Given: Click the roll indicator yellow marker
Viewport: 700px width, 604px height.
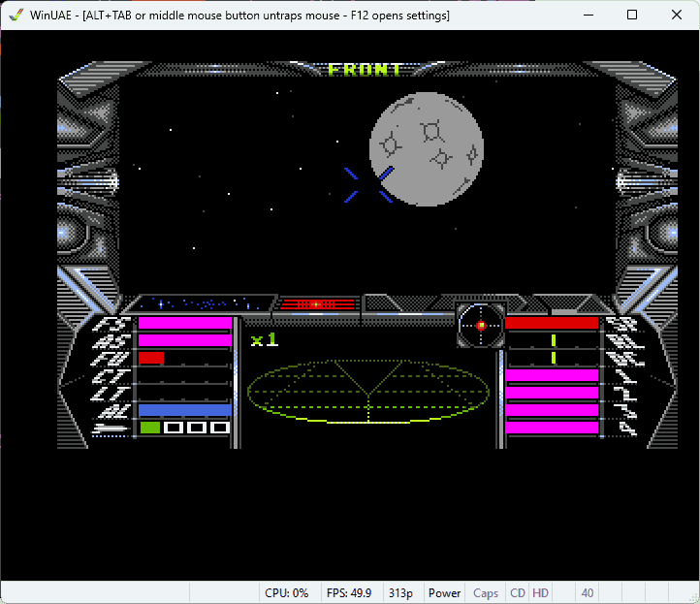Looking at the screenshot, I should [x=554, y=340].
